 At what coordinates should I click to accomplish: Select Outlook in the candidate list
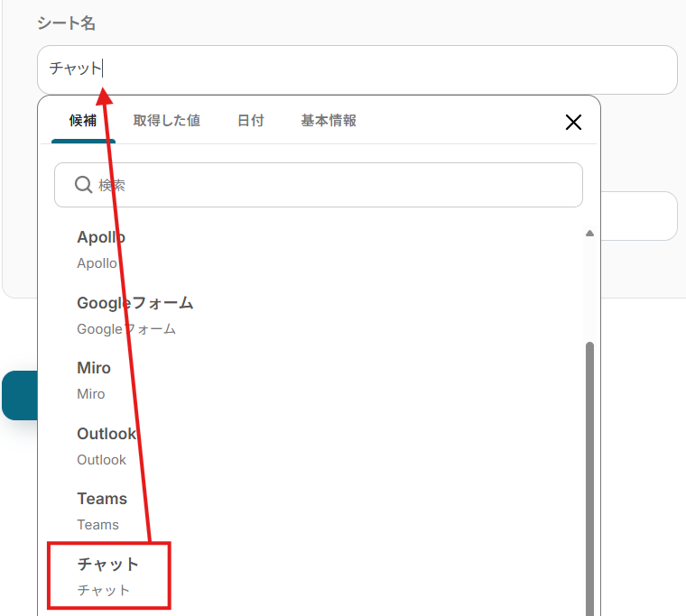pos(106,446)
